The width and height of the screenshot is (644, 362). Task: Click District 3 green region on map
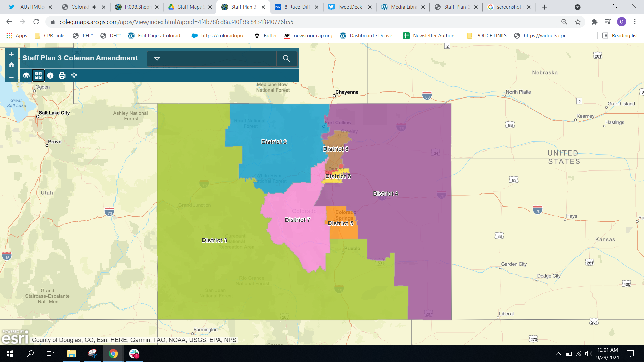pos(215,240)
